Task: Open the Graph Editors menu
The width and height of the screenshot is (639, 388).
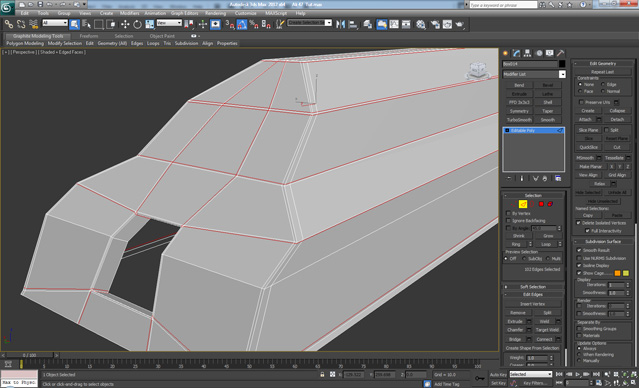Action: 185,13
